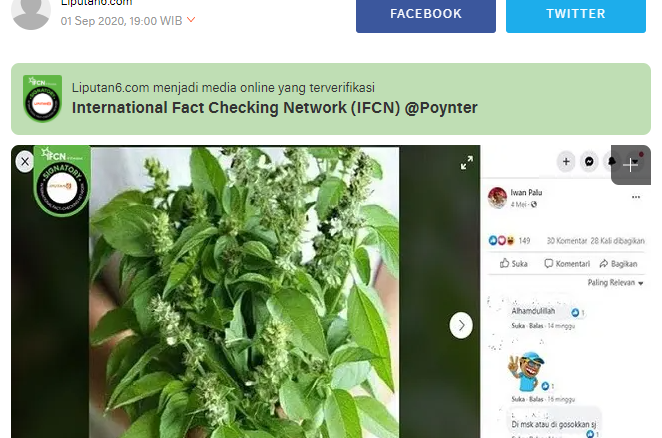Click the IFCN signatory badge in banner
662x438 pixels.
click(42, 99)
